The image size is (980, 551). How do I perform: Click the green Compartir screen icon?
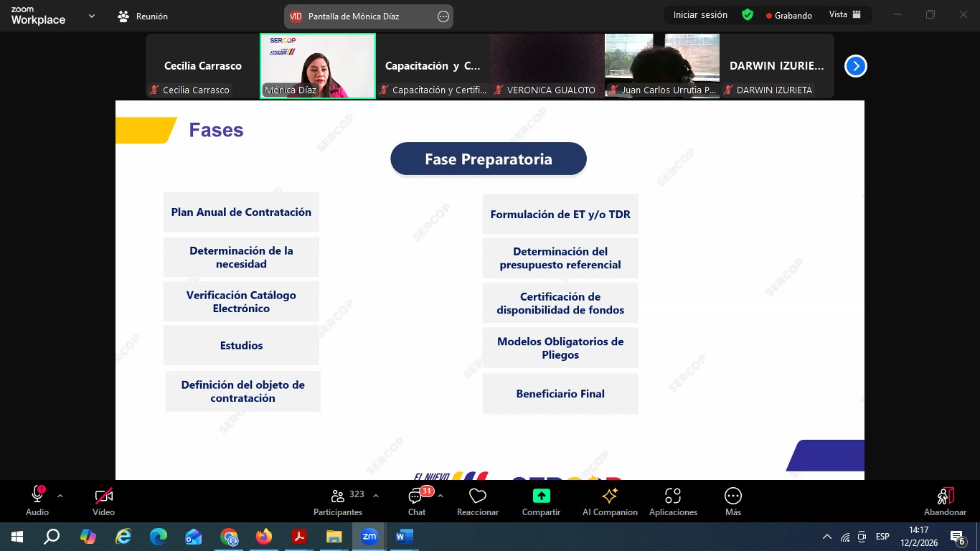[x=541, y=496]
